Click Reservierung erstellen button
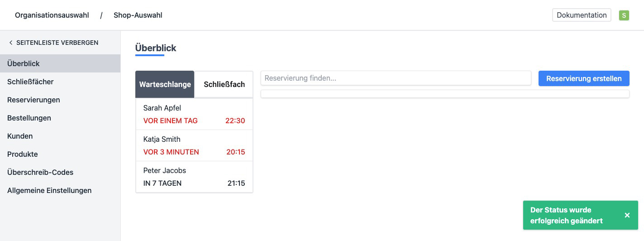 pos(584,78)
